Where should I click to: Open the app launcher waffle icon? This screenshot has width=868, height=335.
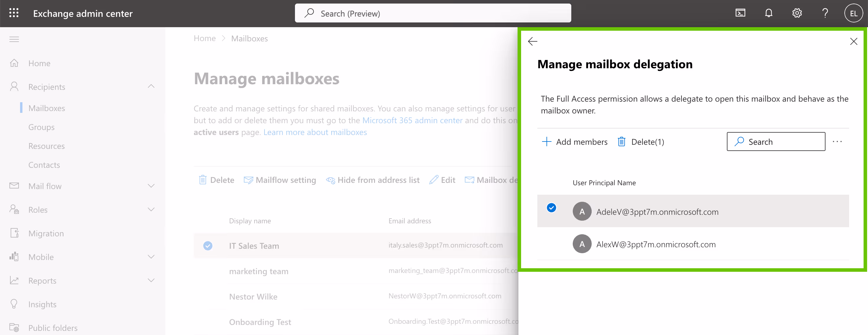click(14, 13)
